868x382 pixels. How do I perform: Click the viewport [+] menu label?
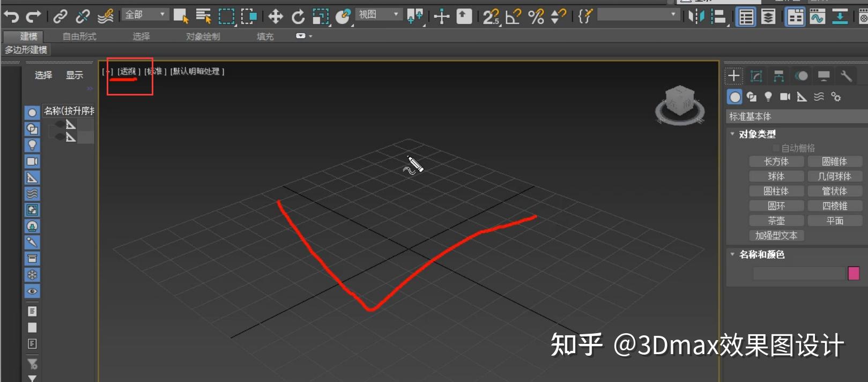pyautogui.click(x=107, y=71)
